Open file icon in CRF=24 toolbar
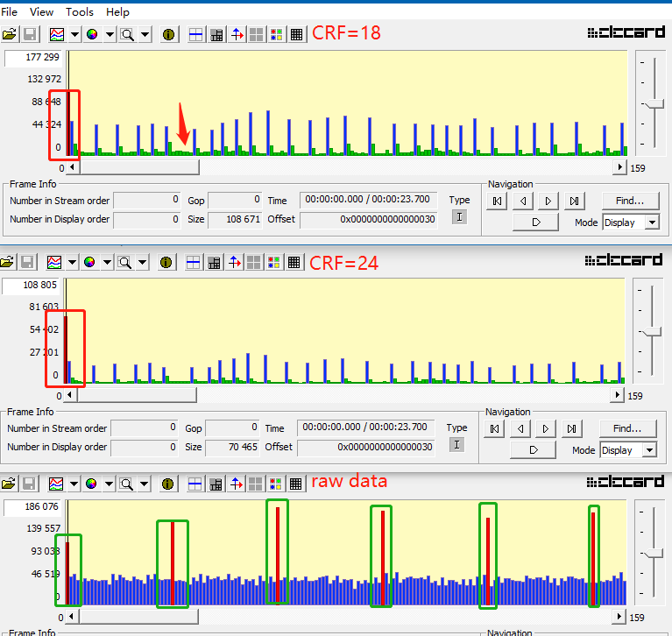The height and width of the screenshot is (636, 672). click(x=7, y=262)
